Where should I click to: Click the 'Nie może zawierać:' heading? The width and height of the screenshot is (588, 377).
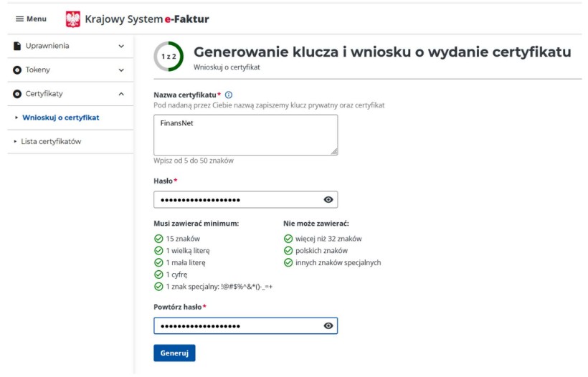tap(316, 224)
